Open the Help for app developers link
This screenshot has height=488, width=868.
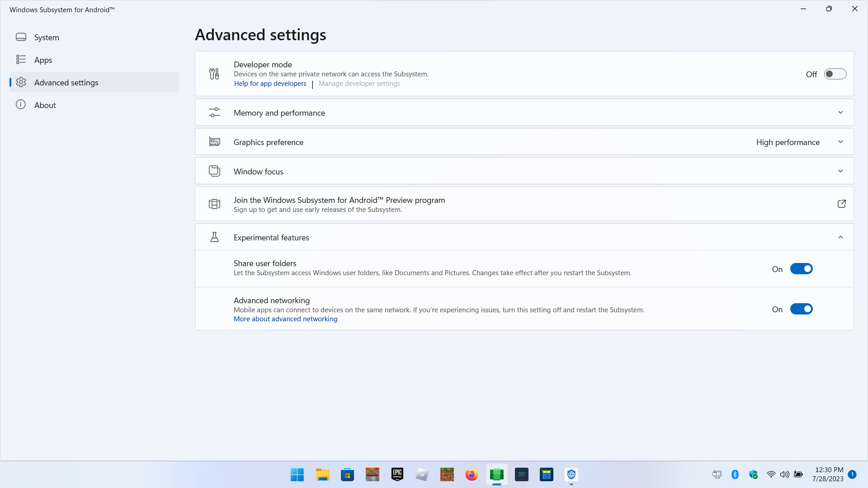[270, 84]
